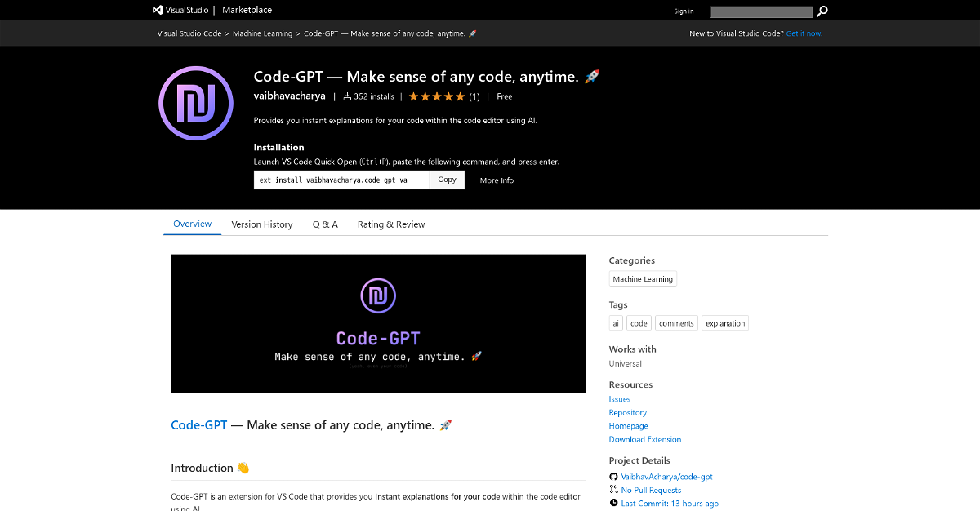Click the Code-GPT extension logo
This screenshot has height=511, width=980.
click(196, 104)
